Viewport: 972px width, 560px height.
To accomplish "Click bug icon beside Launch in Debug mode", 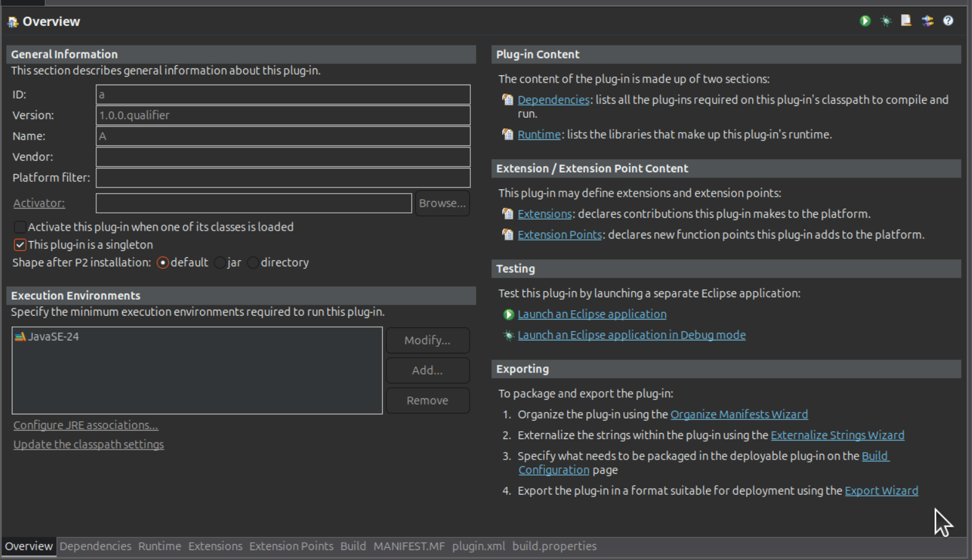I will tap(509, 335).
